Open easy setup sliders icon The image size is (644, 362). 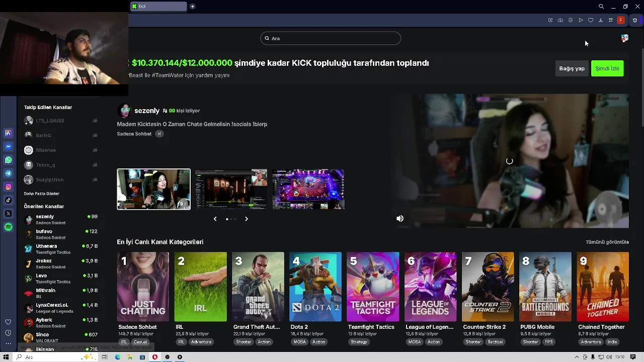click(611, 20)
